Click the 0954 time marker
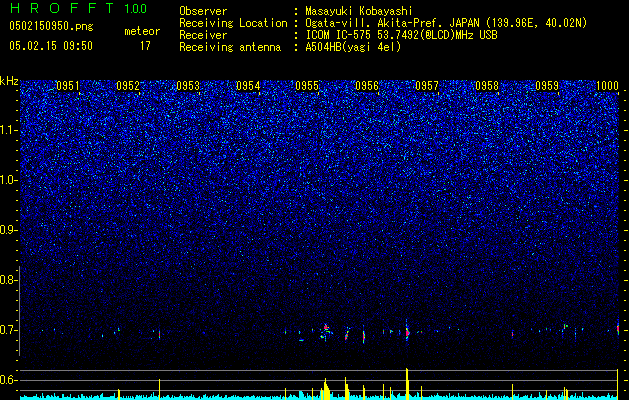Viewport: 629px width, 400px height. tap(248, 86)
